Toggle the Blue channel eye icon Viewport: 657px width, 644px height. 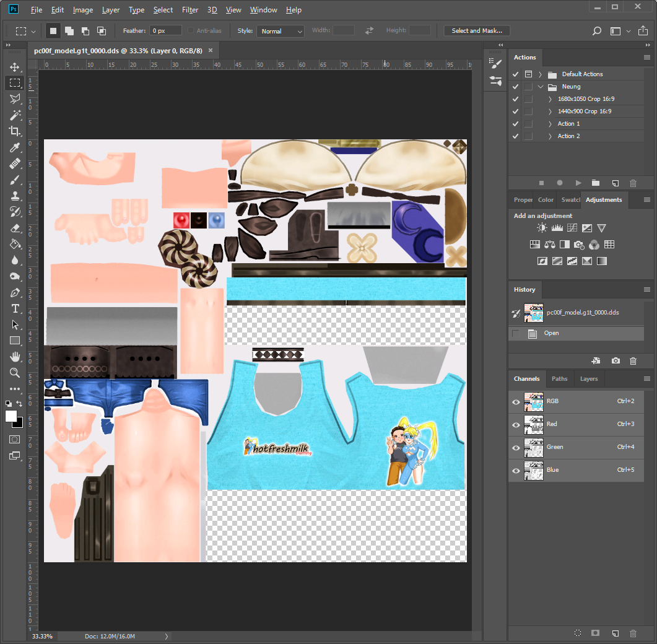tap(516, 470)
